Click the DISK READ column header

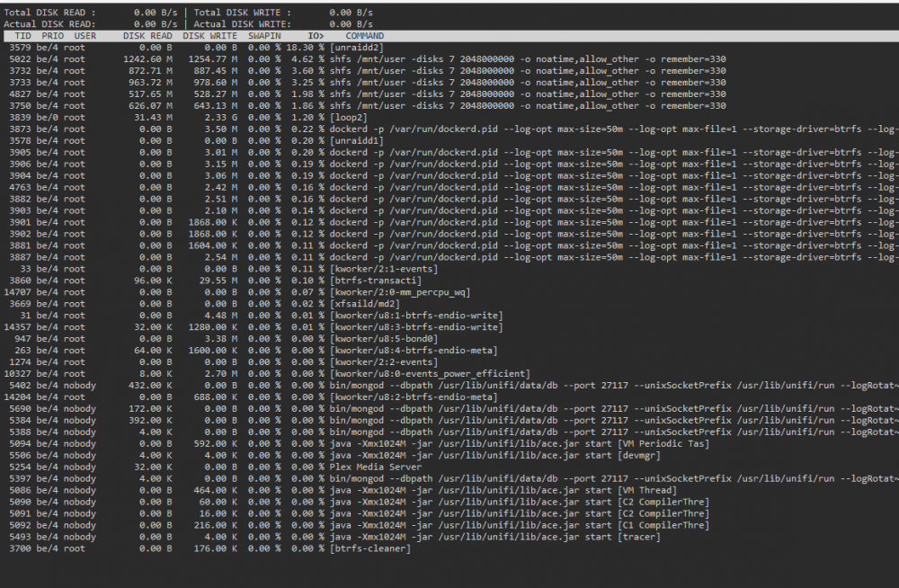pos(147,36)
